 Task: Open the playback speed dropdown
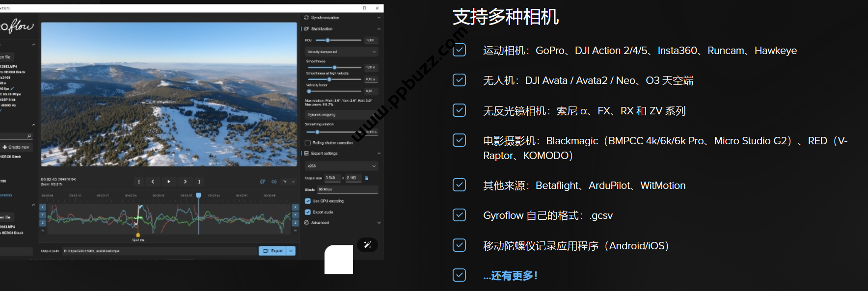[289, 182]
